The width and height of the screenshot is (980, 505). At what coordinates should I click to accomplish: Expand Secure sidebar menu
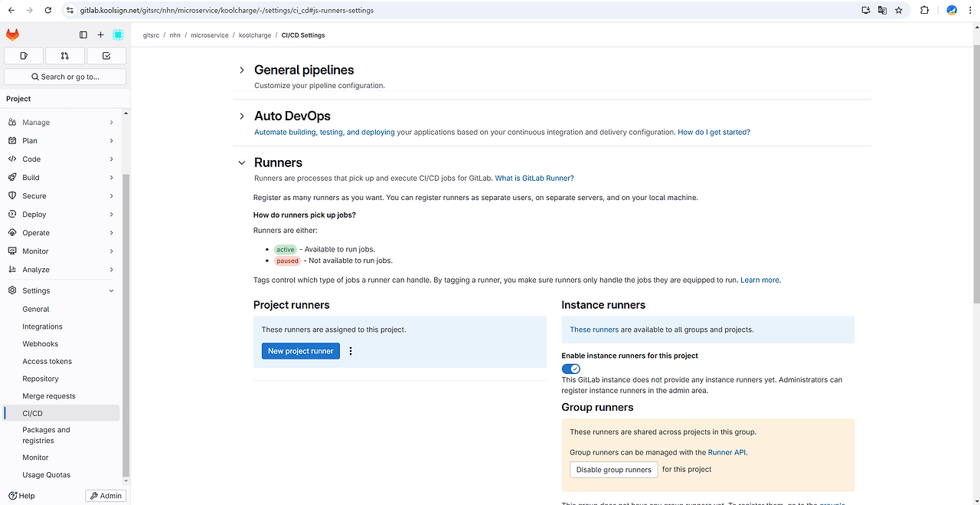[61, 196]
